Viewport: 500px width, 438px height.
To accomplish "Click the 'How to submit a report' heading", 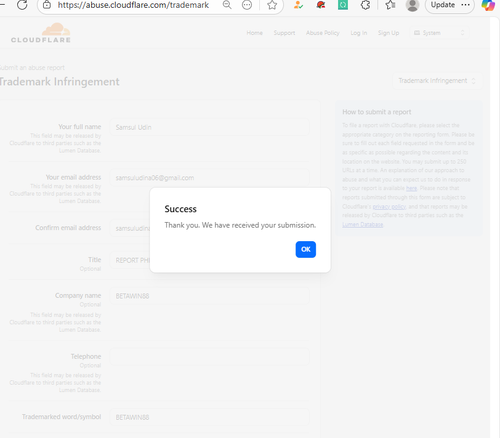I will pyautogui.click(x=377, y=112).
